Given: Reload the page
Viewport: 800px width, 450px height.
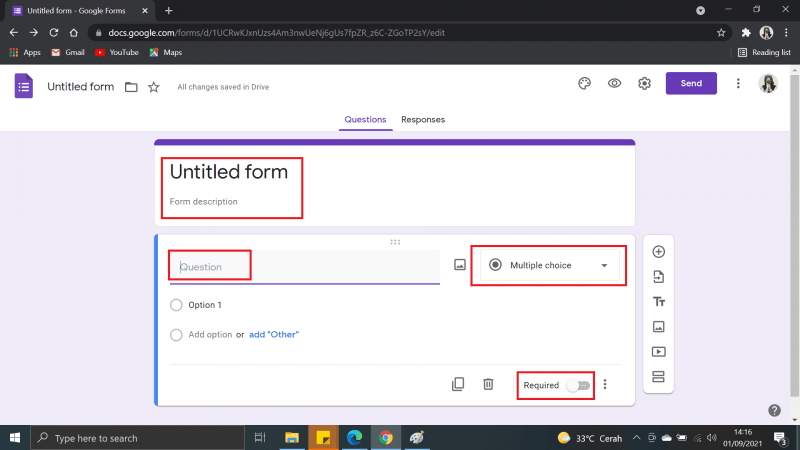Looking at the screenshot, I should tap(54, 33).
